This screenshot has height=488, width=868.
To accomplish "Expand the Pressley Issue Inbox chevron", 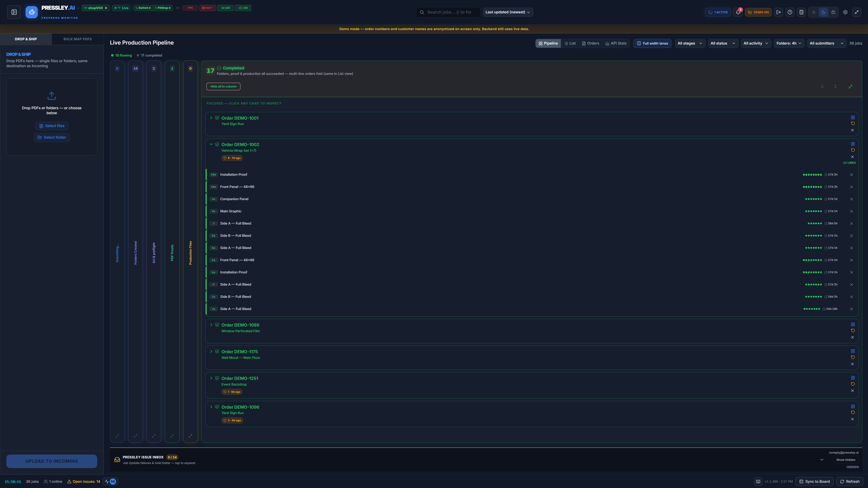I will pos(822,460).
